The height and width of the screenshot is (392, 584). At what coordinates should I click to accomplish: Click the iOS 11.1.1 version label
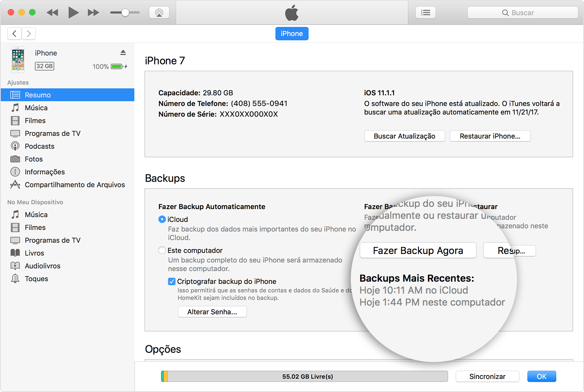379,93
